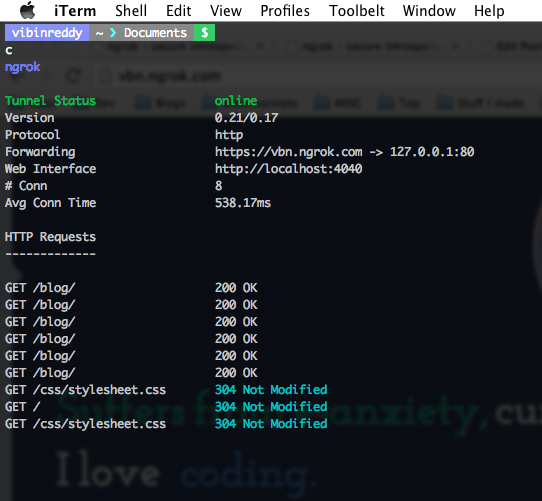Open the View menu
Screen dimensions: 542x501
click(x=226, y=11)
